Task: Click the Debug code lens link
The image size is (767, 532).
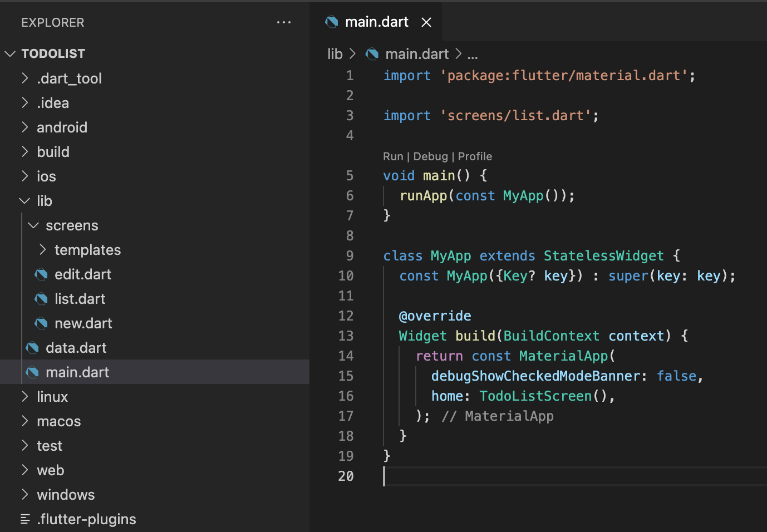Action: point(430,156)
